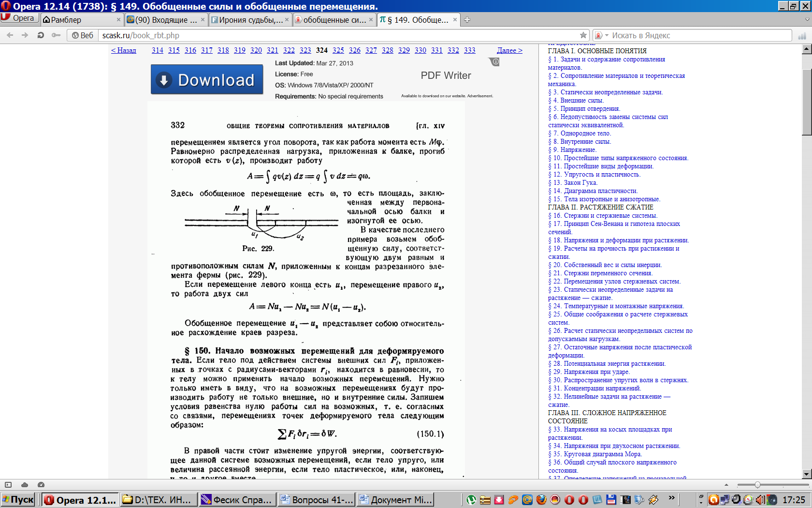The width and height of the screenshot is (812, 508).
Task: Open § 31. Концентрации напряжений link
Action: pyautogui.click(x=594, y=388)
